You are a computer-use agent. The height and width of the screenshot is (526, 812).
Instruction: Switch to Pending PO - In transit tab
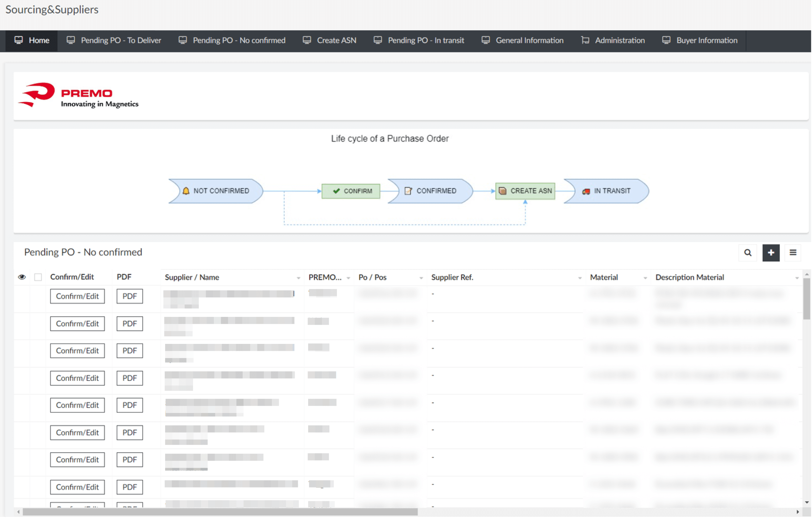click(419, 40)
